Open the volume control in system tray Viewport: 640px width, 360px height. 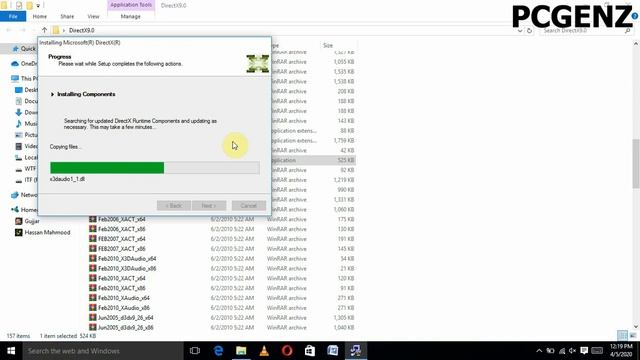tap(572, 351)
